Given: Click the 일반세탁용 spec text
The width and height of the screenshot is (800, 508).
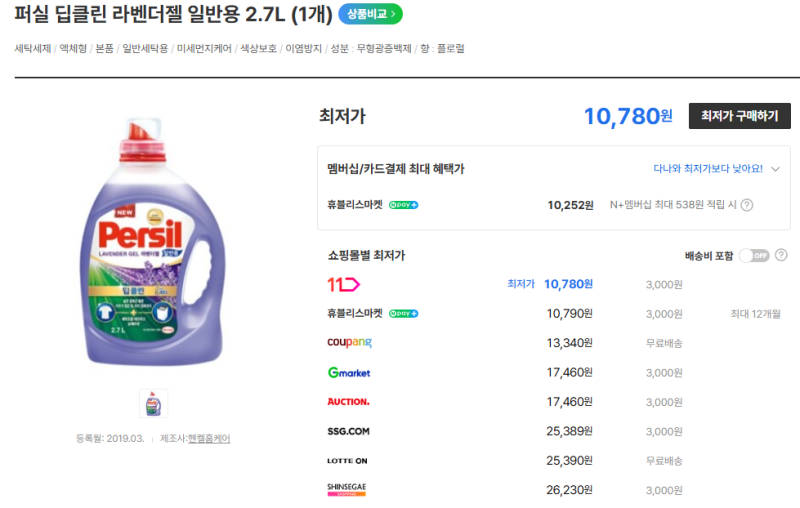Looking at the screenshot, I should [145, 48].
